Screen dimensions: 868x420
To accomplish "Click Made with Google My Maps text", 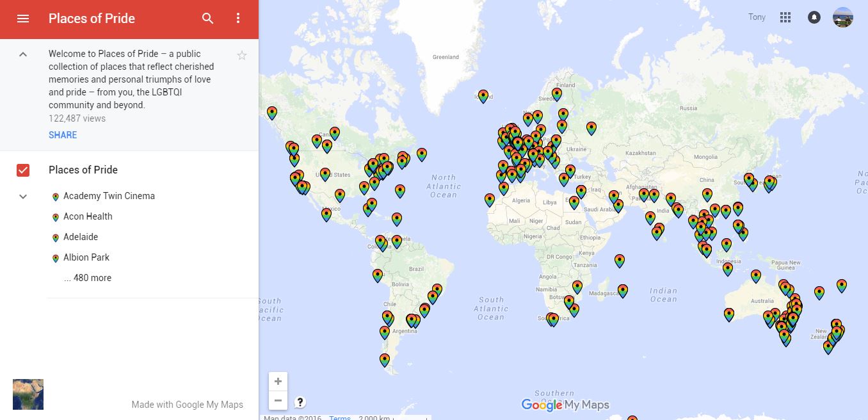I will [x=188, y=404].
